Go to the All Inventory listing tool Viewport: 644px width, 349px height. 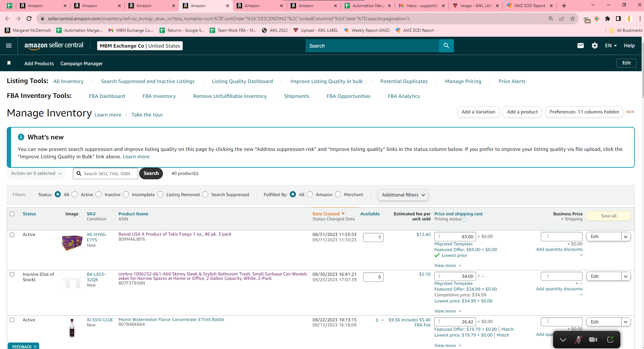68,81
